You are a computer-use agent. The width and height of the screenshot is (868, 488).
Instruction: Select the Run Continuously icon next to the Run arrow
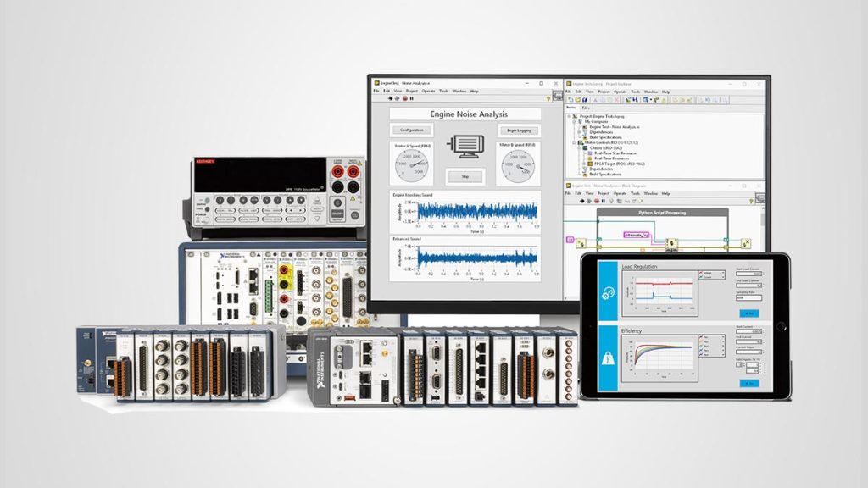coord(397,98)
